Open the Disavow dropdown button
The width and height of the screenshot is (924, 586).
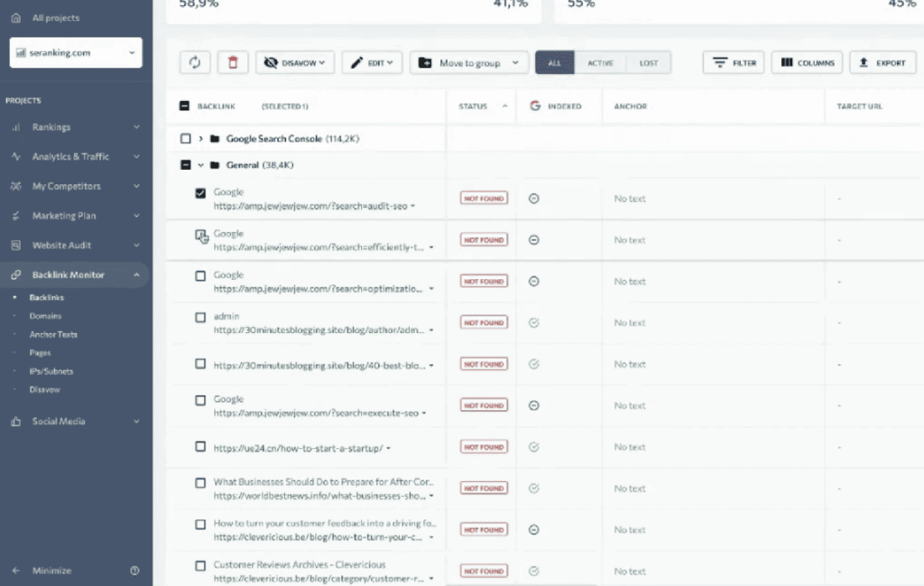(295, 62)
